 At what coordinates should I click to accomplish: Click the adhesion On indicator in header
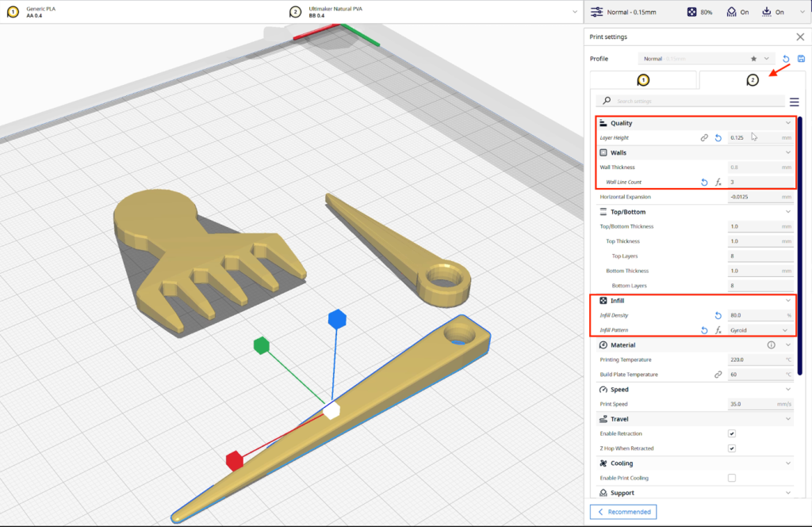[773, 12]
